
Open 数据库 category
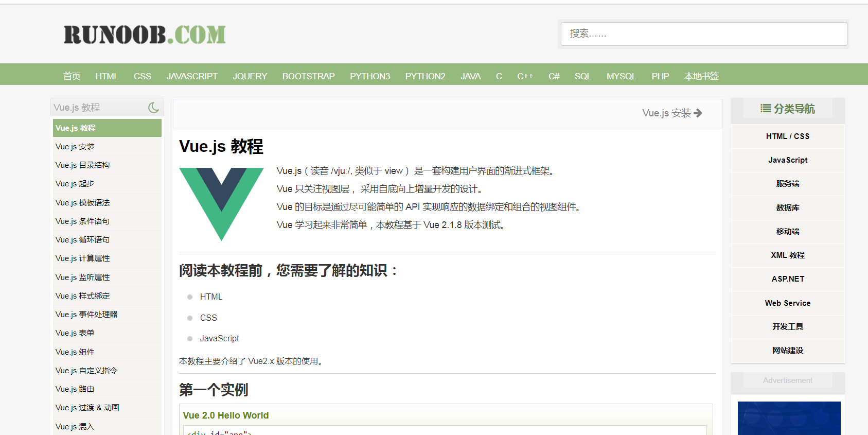click(788, 208)
